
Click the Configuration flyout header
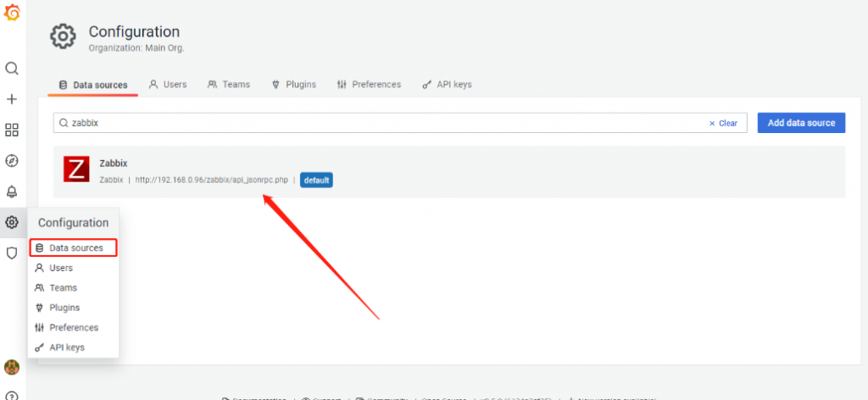pos(74,223)
